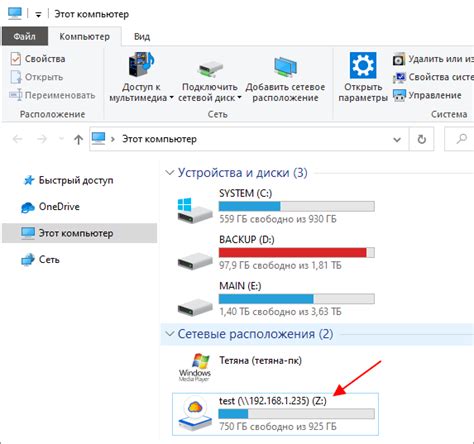Open the Файл menu tab
The height and width of the screenshot is (444, 474).
tap(25, 36)
